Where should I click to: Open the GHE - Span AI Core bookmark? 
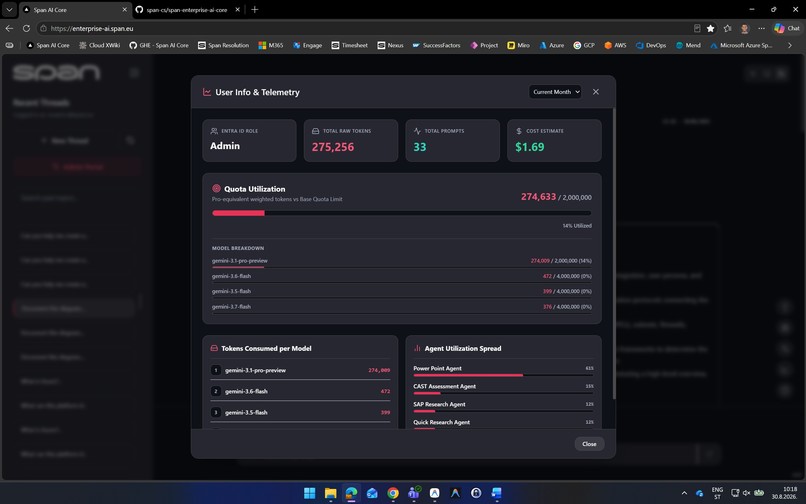coord(159,45)
